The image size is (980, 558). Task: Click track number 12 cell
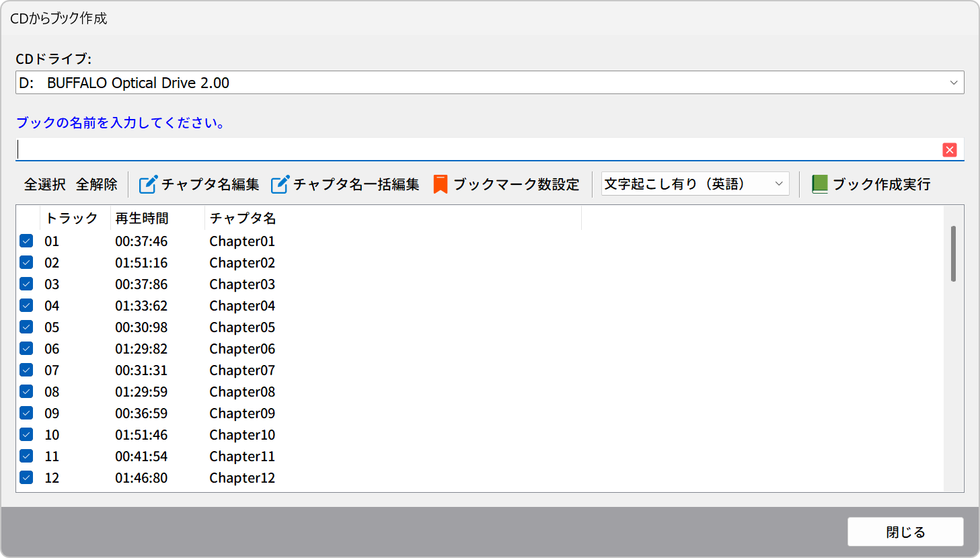[52, 477]
